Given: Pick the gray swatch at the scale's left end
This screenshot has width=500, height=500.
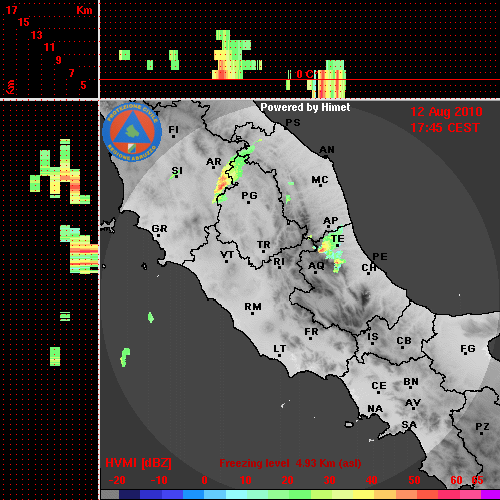Looking at the screenshot, I should (x=110, y=494).
